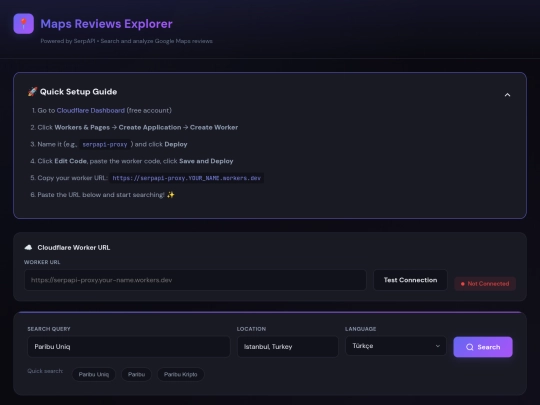Viewport: 540px width, 405px height.
Task: Select the Paribu Uniq quick search chip
Action: pos(94,374)
